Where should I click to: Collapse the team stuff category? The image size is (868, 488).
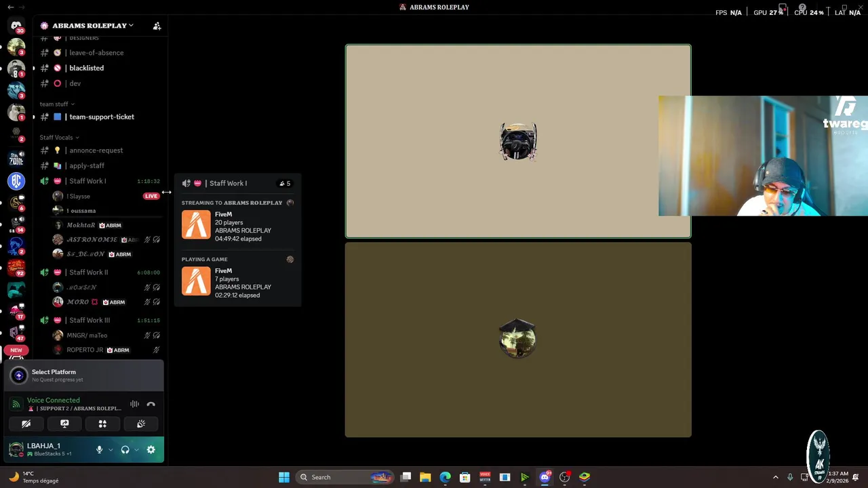coord(57,104)
